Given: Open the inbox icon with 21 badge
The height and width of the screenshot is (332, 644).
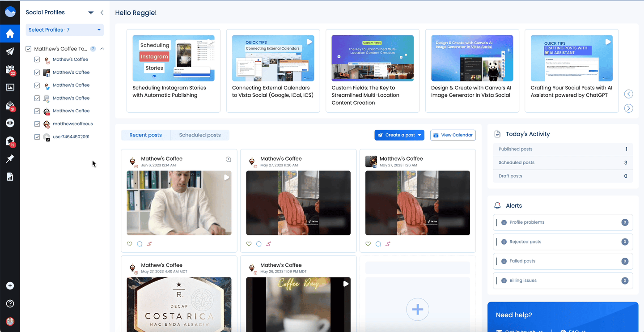Looking at the screenshot, I should 10,106.
